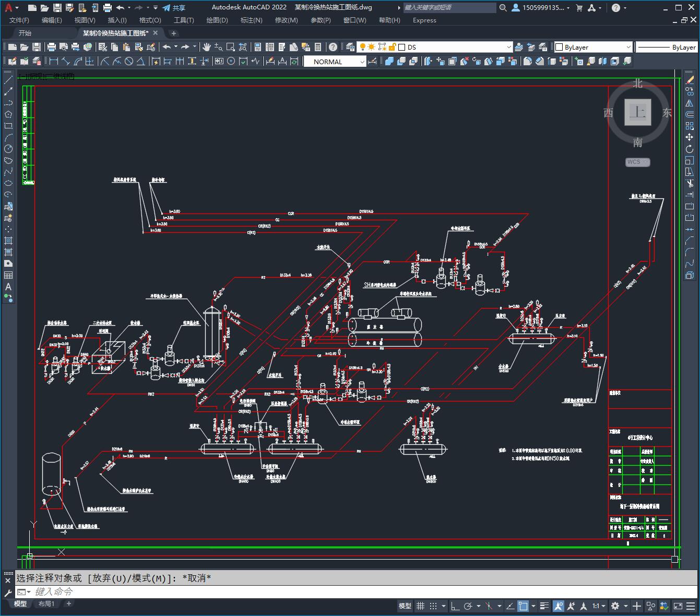Toggle auto-scale annotation in status bar

click(572, 606)
